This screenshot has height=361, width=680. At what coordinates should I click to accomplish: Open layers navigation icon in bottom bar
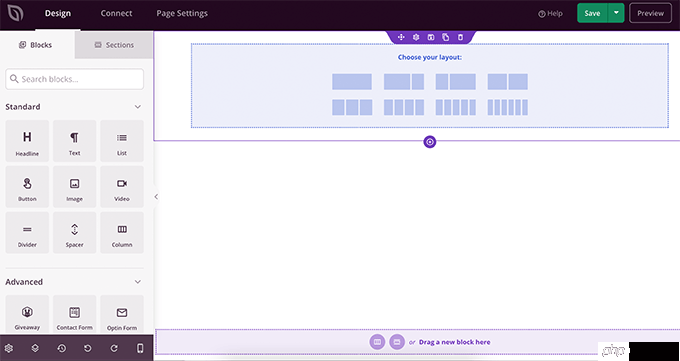pos(35,348)
